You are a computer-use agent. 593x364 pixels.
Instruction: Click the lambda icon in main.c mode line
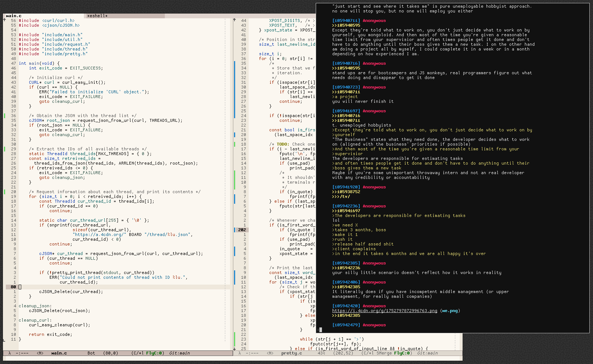10,353
